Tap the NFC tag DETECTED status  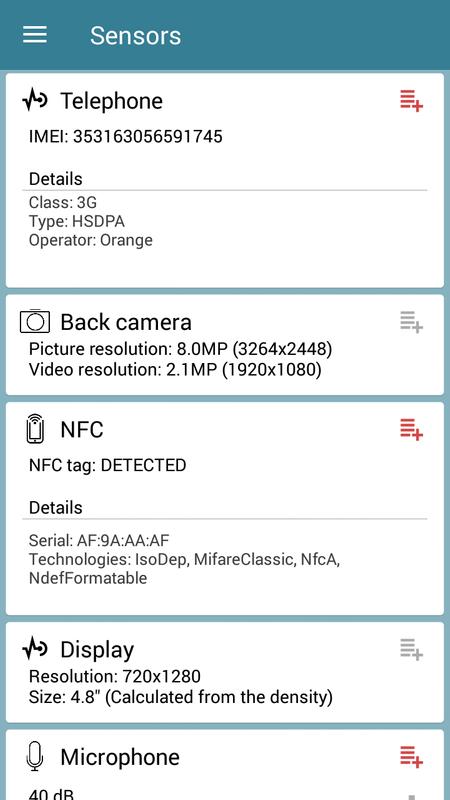[107, 465]
